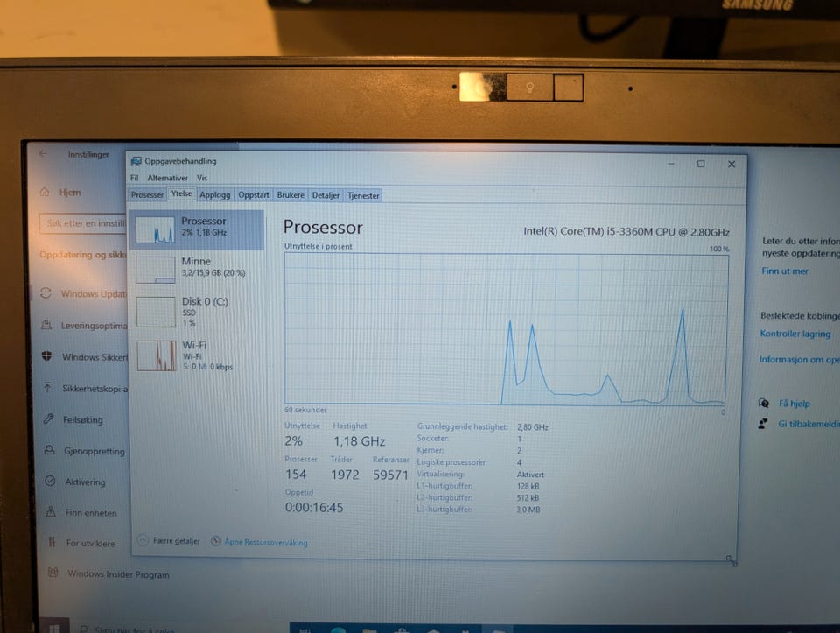Click the Hjem label in Innstillinger
Image resolution: width=840 pixels, height=633 pixels.
[70, 193]
